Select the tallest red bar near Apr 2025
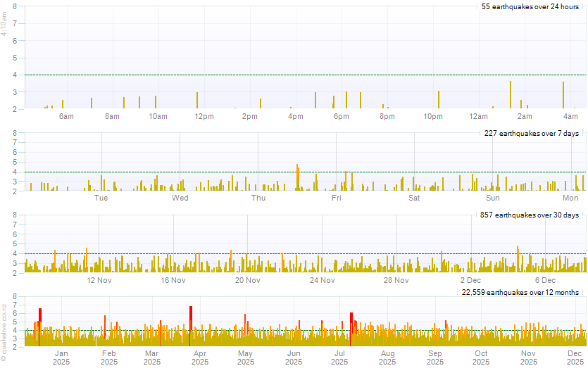588x373 pixels. pos(191,324)
